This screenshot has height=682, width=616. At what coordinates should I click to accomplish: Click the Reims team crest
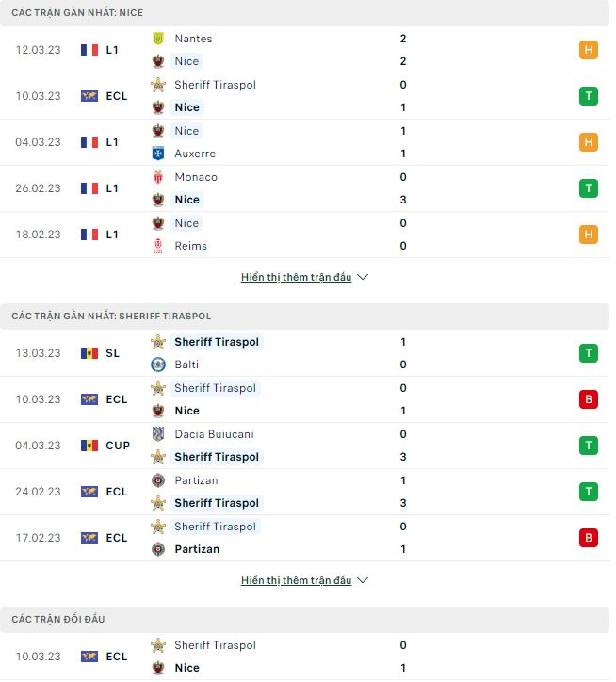[158, 246]
